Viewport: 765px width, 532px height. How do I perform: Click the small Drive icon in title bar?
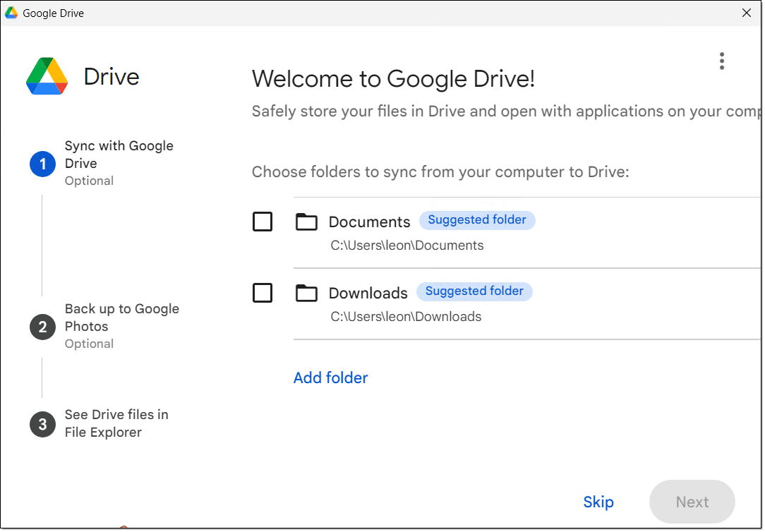tap(11, 13)
